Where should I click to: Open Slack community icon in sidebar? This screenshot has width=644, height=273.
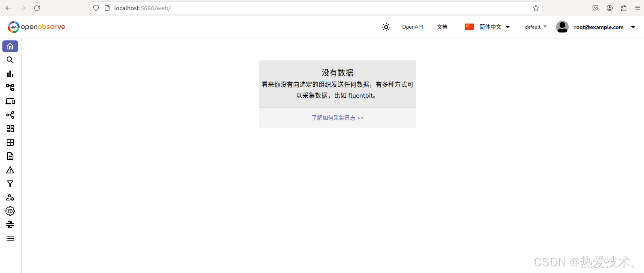click(x=10, y=225)
